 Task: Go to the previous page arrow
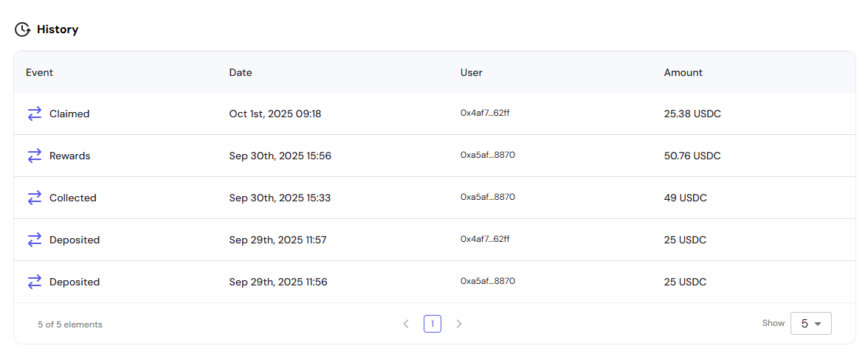click(x=406, y=324)
